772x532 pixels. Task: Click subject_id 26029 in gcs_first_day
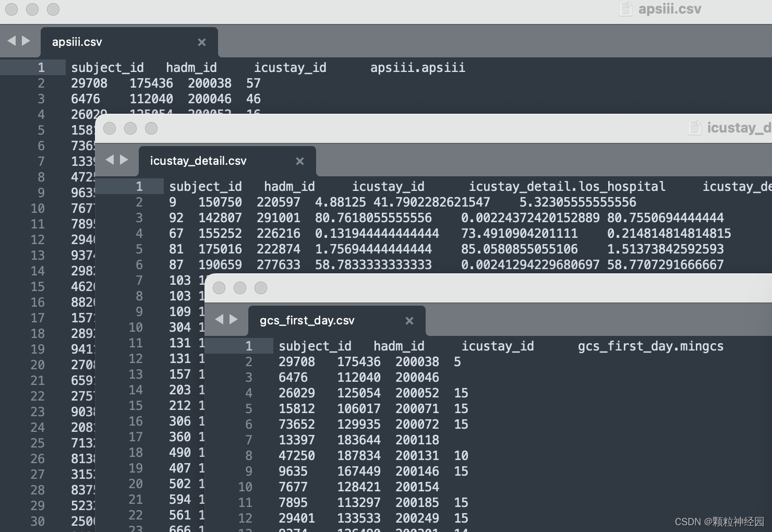click(x=297, y=393)
